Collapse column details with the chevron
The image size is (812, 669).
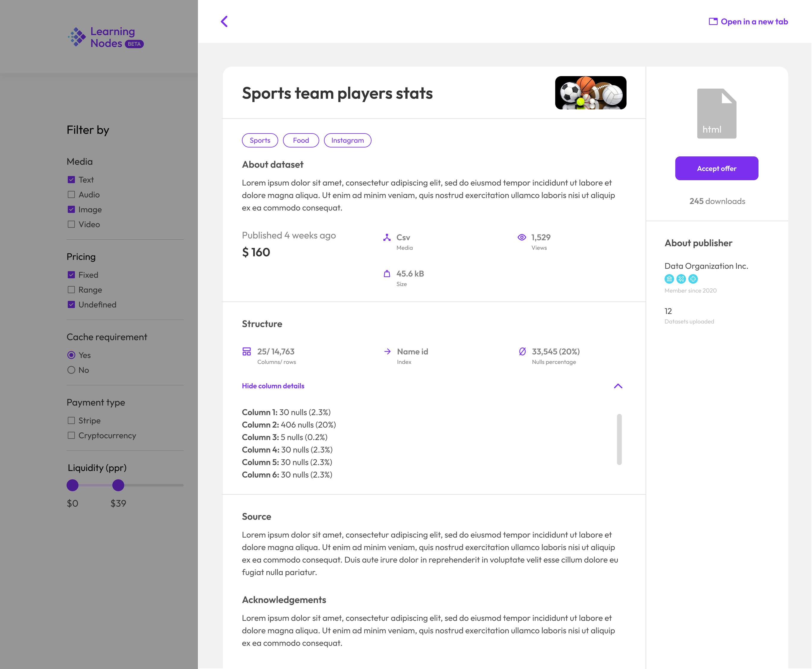618,386
